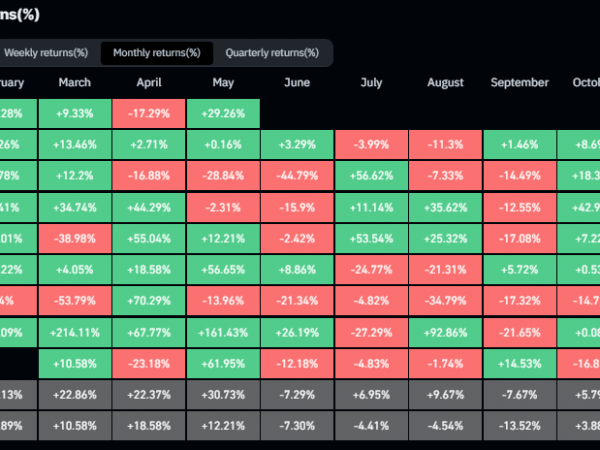The image size is (600, 450).
Task: Click the -34.79% cell
Action: tap(445, 301)
